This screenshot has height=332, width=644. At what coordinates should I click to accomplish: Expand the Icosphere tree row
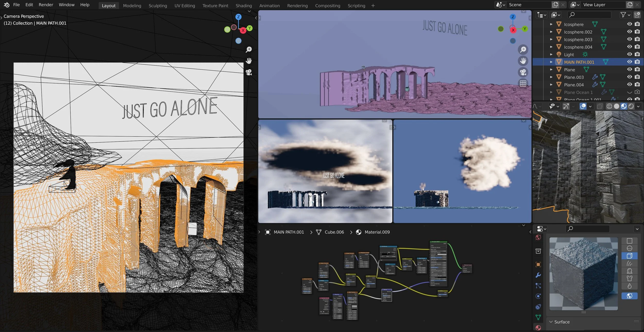(551, 24)
